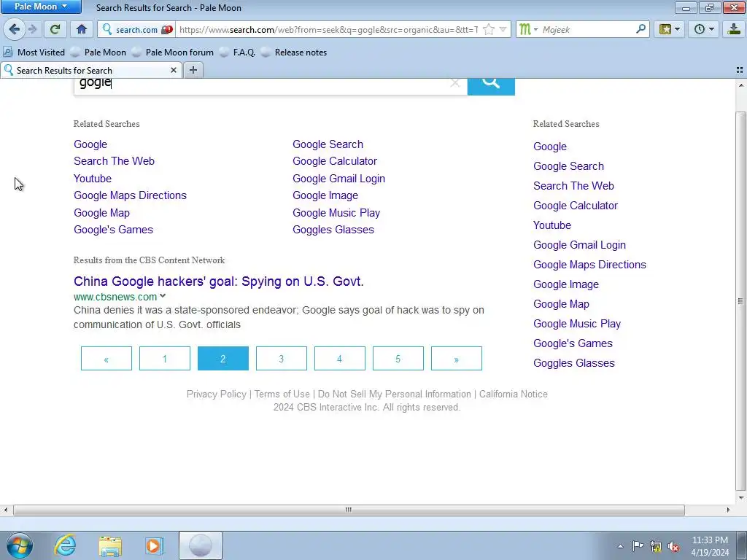Go to previous results page with « button
The width and height of the screenshot is (747, 560).
107,359
